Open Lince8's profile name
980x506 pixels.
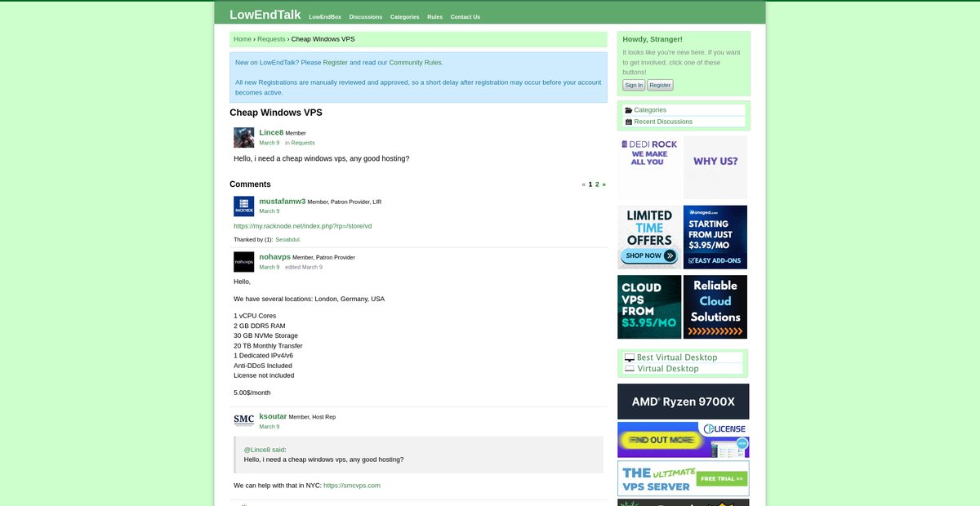pyautogui.click(x=271, y=132)
